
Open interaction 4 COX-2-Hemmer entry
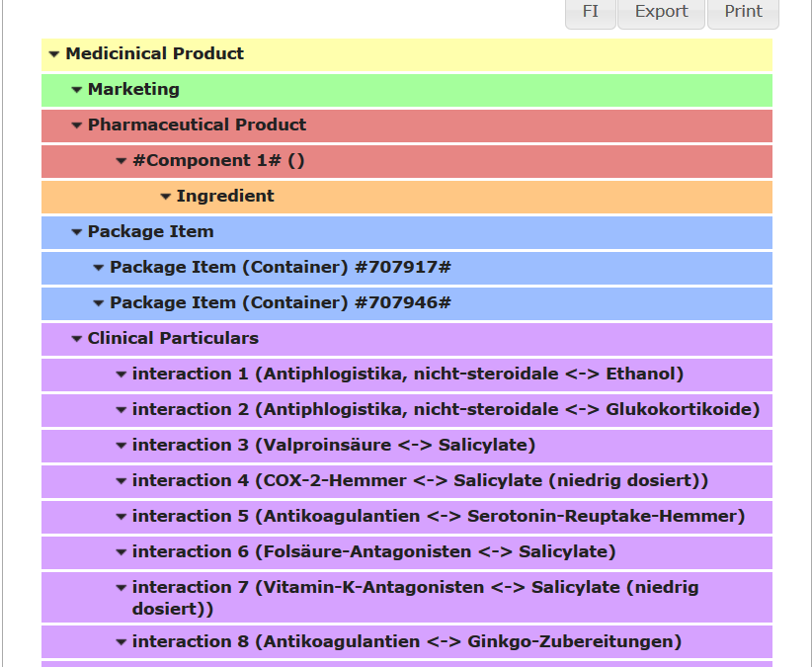(420, 480)
